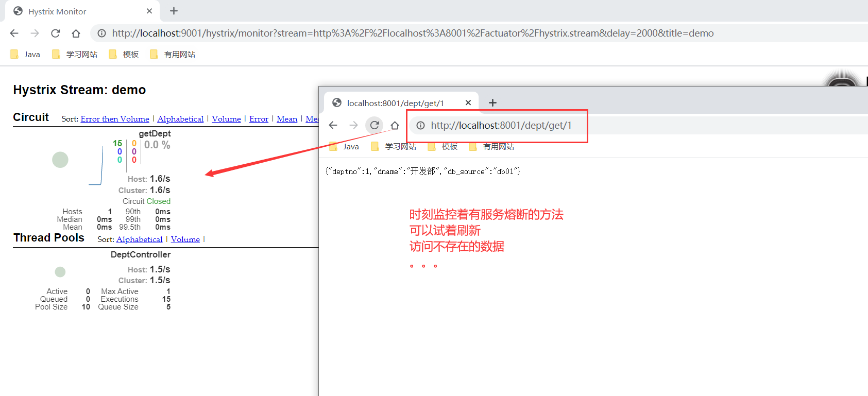
Task: Open a new tab next to Hystrix Monitor
Action: pyautogui.click(x=174, y=11)
